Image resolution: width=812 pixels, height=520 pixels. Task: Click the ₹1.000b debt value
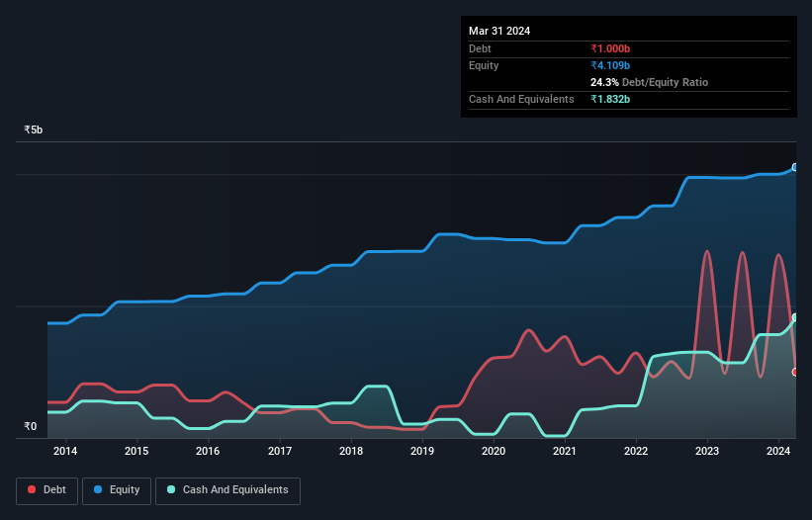pos(610,48)
